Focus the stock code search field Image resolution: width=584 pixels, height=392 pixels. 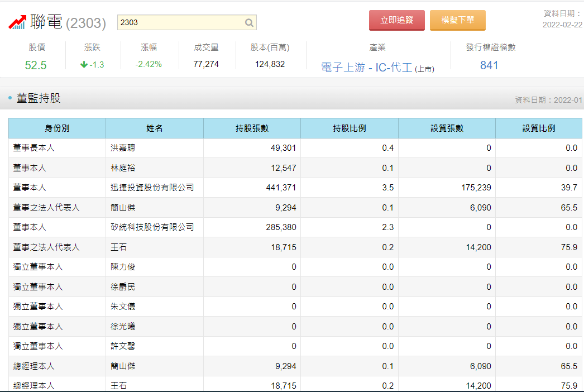tap(186, 22)
